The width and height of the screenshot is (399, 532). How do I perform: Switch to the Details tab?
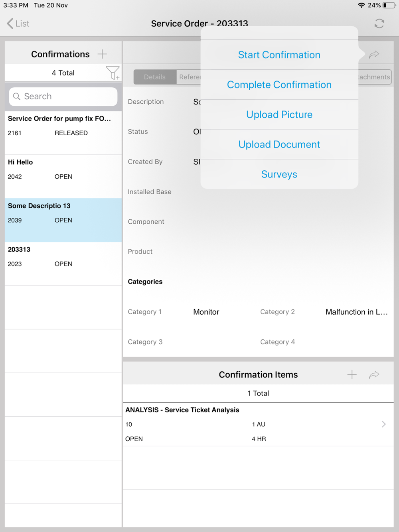155,77
